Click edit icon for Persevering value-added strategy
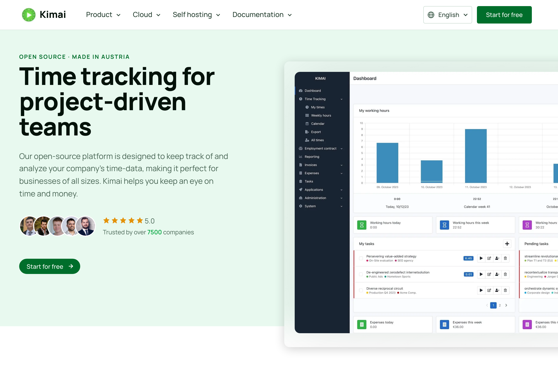This screenshot has height=392, width=558. [x=489, y=258]
